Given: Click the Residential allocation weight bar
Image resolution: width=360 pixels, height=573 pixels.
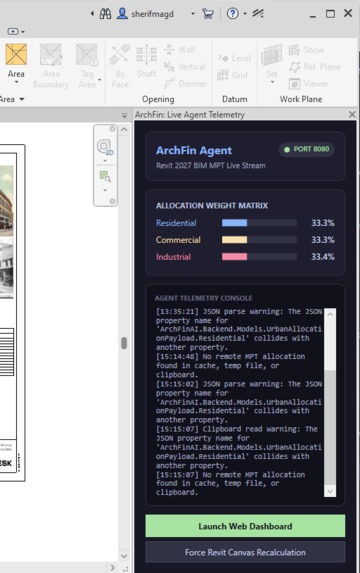Looking at the screenshot, I should (259, 223).
